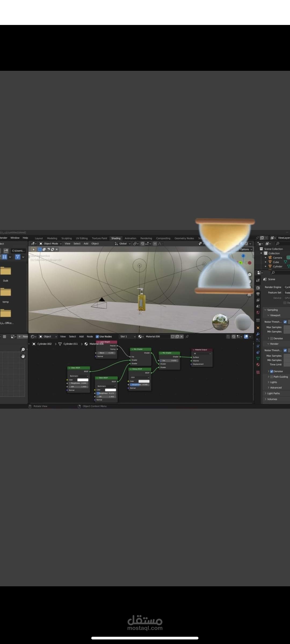Expand the Advanced subpanel
This screenshot has width=290, height=644.
[275, 388]
